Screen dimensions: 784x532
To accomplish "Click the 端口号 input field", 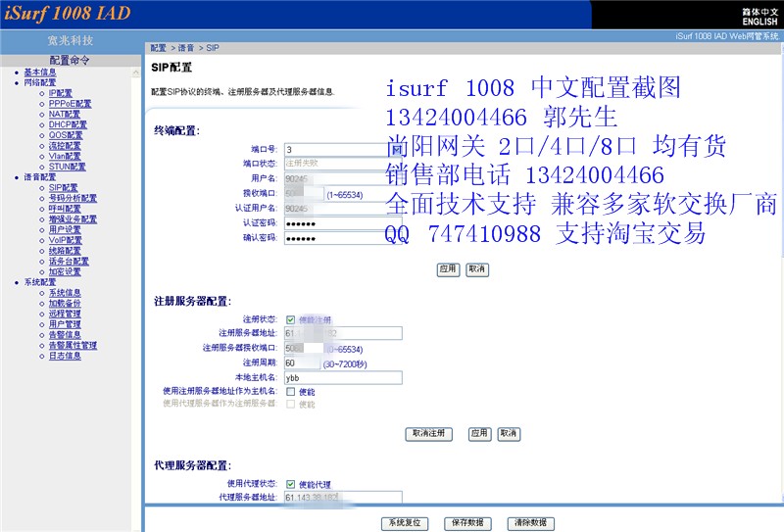I will tap(343, 150).
